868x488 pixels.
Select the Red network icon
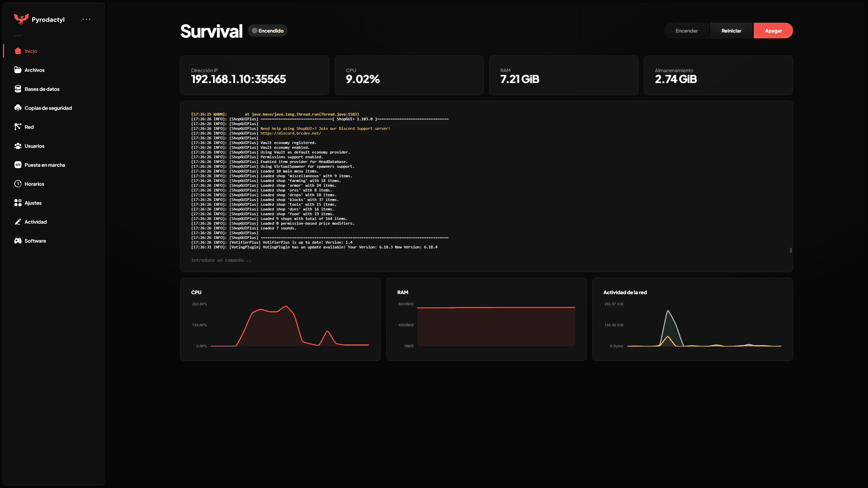[18, 127]
